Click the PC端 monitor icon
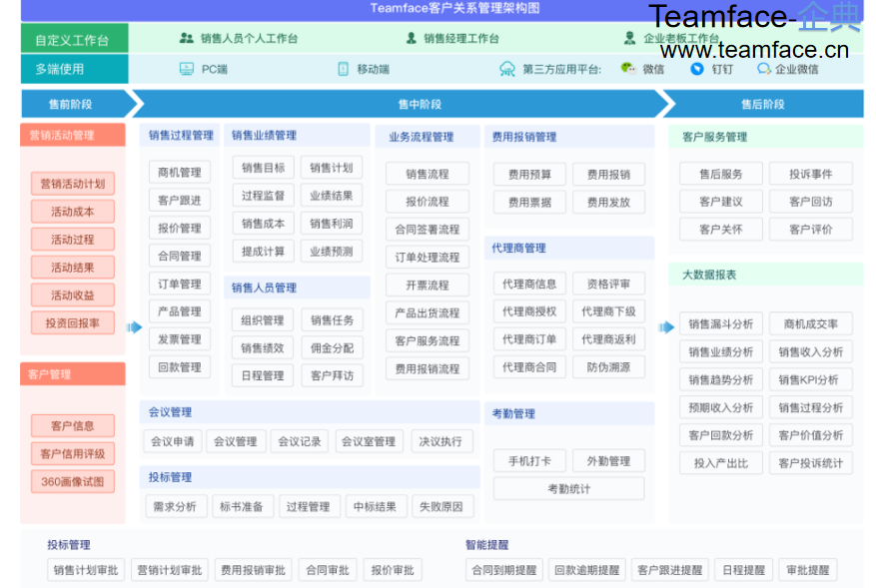Image resolution: width=876 pixels, height=588 pixels. click(186, 69)
